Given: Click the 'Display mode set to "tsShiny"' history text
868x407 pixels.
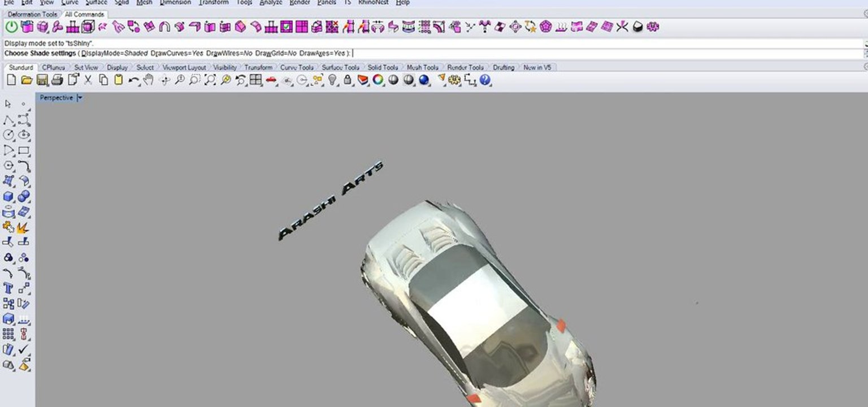Looking at the screenshot, I should [49, 43].
